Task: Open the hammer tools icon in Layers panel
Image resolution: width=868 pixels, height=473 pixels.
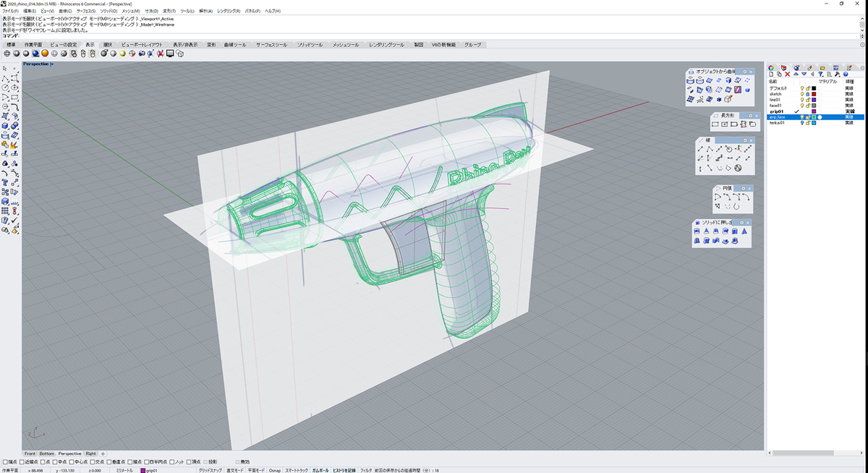Action: pos(837,74)
